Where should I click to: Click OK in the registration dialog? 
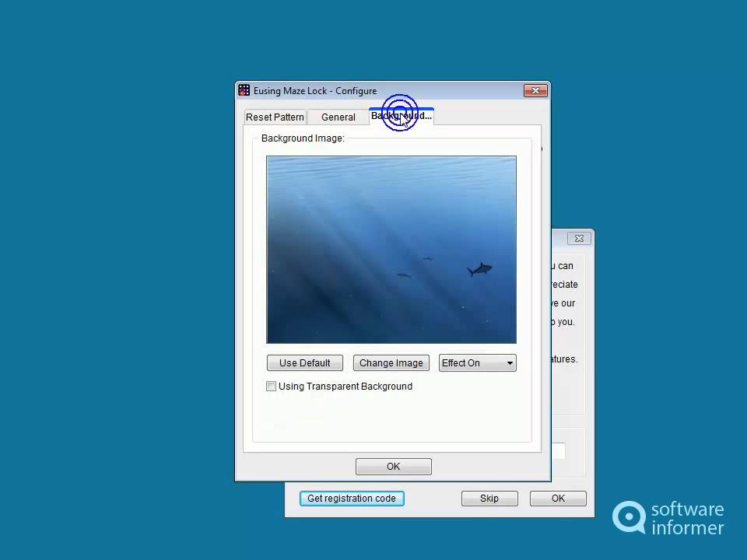[558, 498]
